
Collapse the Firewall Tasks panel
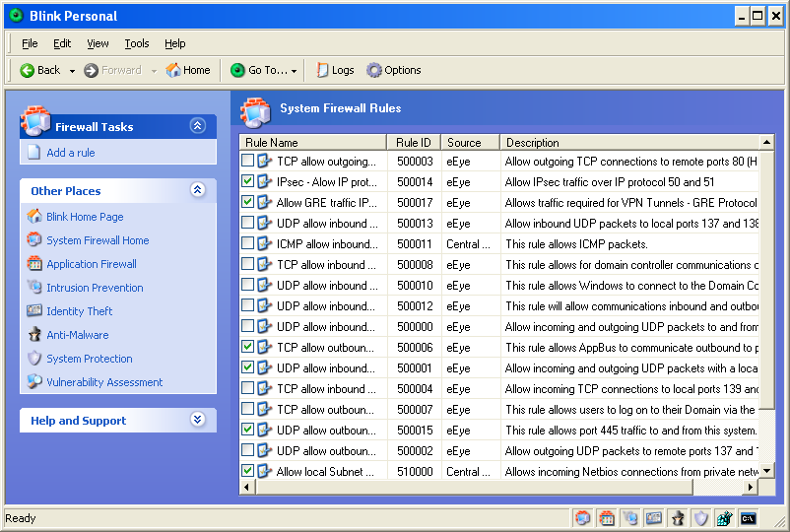pos(197,125)
